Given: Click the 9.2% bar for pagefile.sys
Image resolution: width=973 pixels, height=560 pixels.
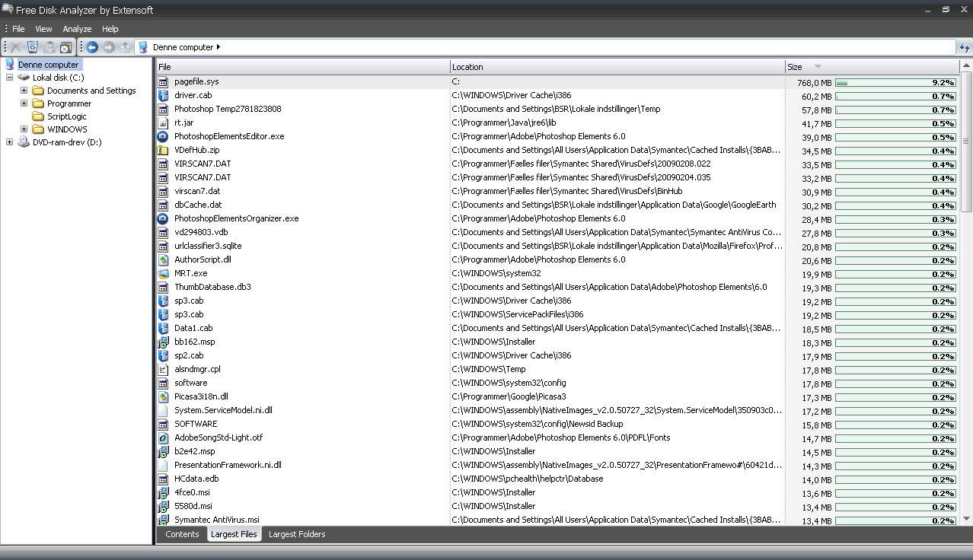Looking at the screenshot, I should coord(895,82).
